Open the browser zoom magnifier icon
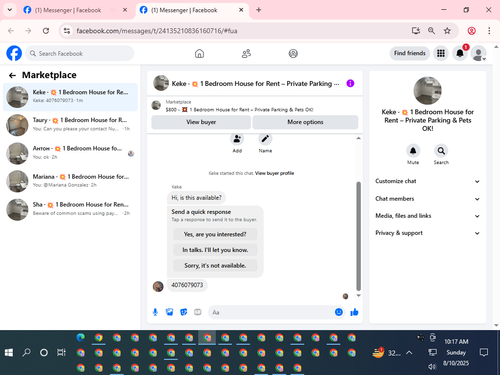Image resolution: width=500 pixels, height=375 pixels. pyautogui.click(x=431, y=31)
